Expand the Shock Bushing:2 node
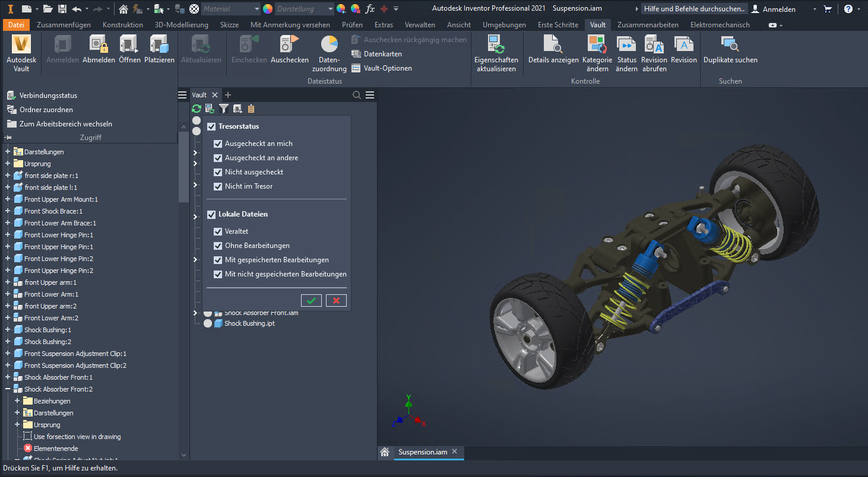 click(x=8, y=342)
